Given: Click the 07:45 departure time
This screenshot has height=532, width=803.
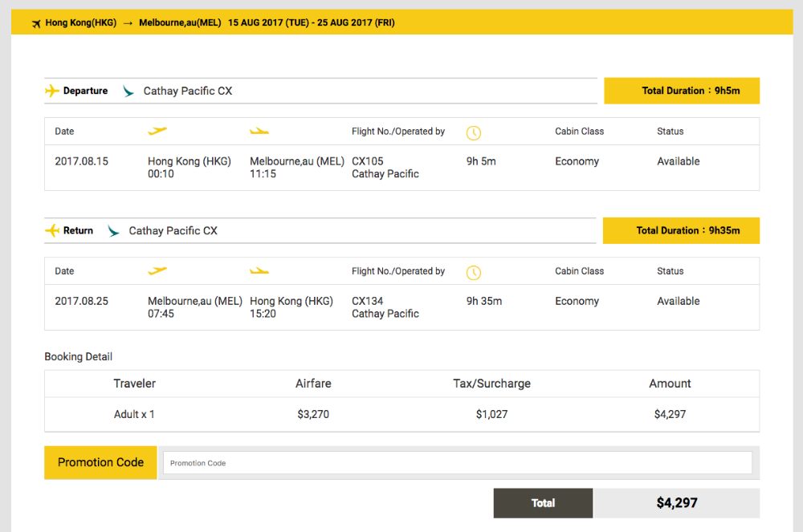Looking at the screenshot, I should pyautogui.click(x=161, y=314).
